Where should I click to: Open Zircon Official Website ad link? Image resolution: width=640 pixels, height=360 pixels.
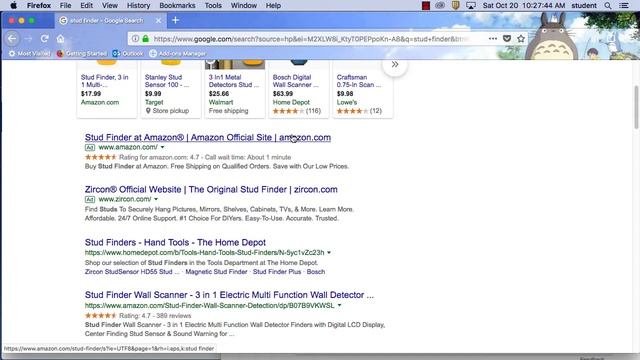click(x=211, y=189)
